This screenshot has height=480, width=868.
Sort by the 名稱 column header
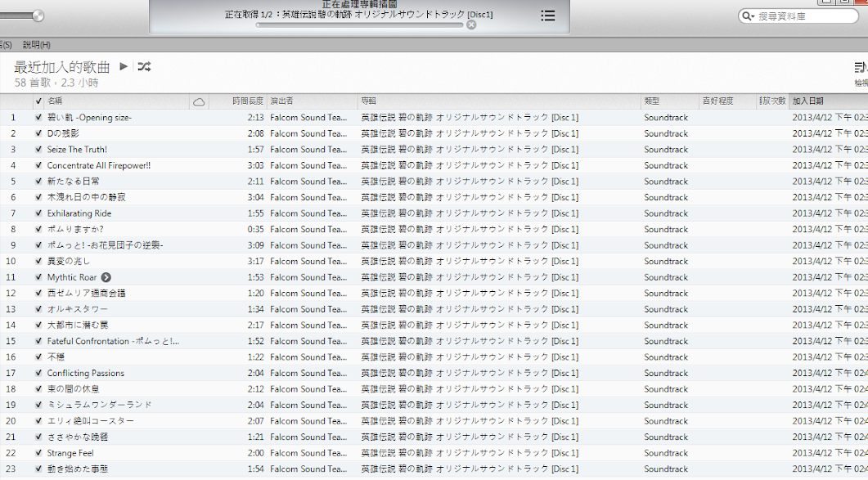(x=117, y=101)
